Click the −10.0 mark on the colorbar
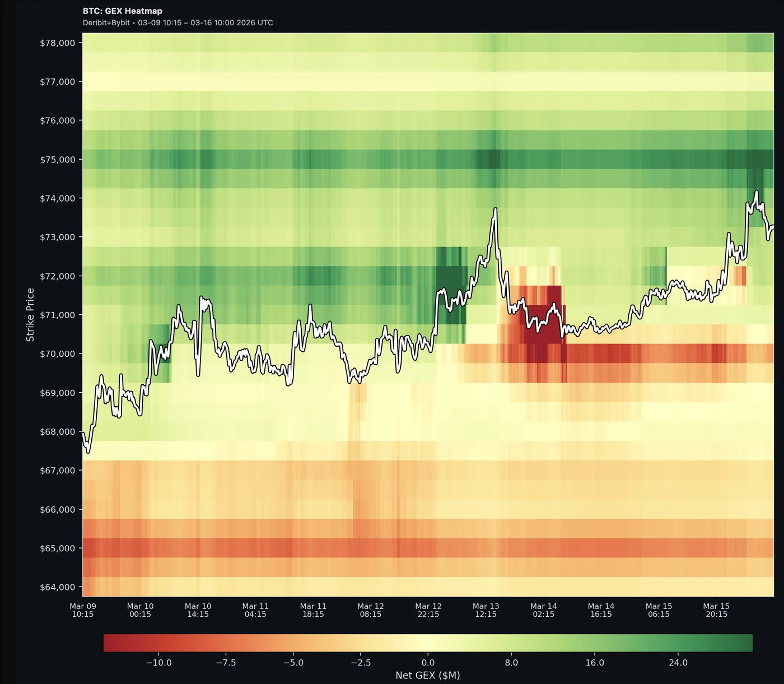This screenshot has width=784, height=684. [x=159, y=662]
